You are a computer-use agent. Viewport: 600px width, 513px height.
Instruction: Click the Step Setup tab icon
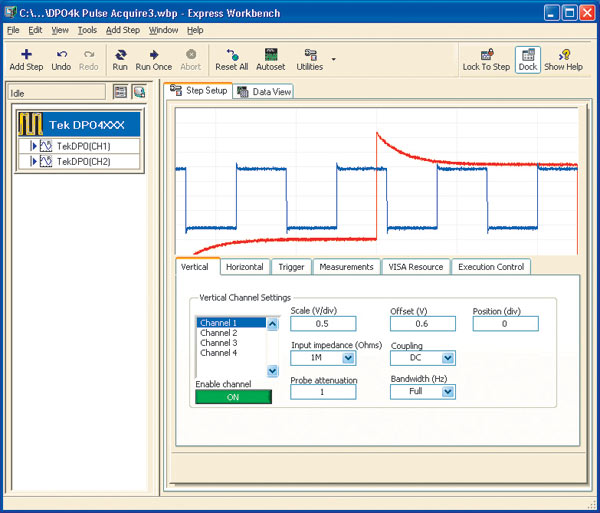click(x=176, y=90)
